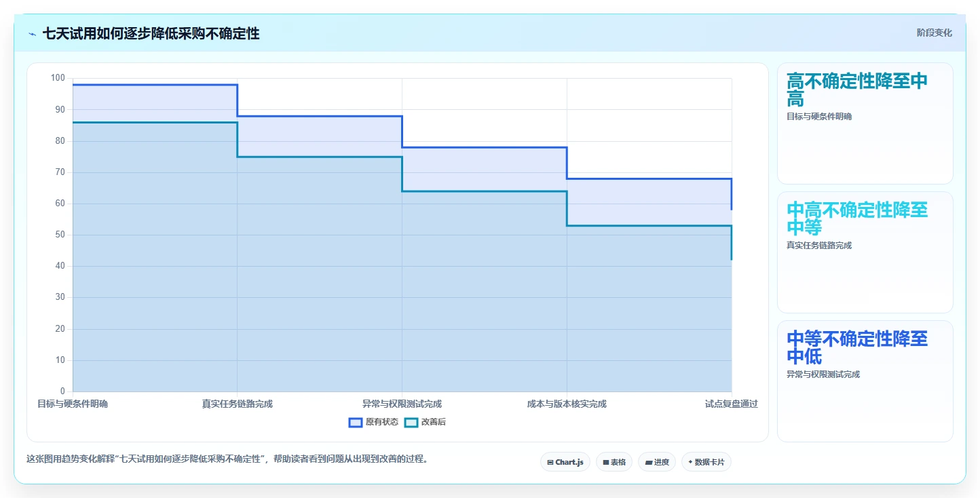Select the 表格 tag
Screen dimensions: 980x498
[x=614, y=462]
